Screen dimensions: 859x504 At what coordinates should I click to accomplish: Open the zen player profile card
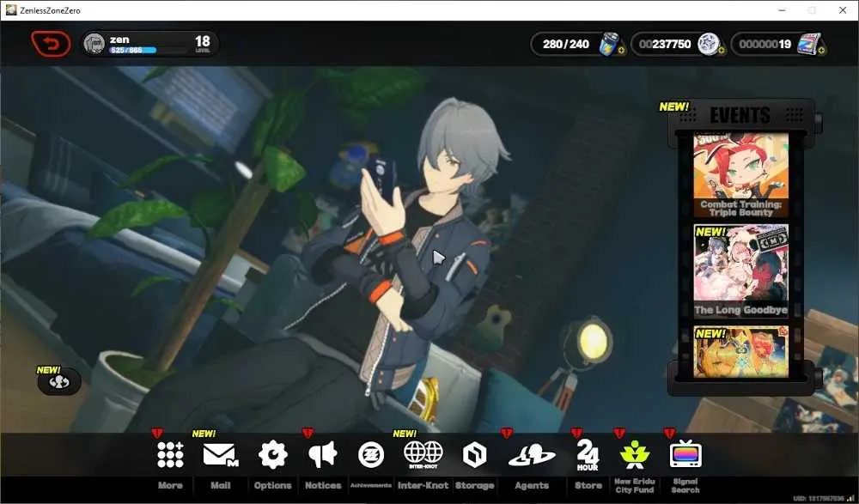(150, 44)
